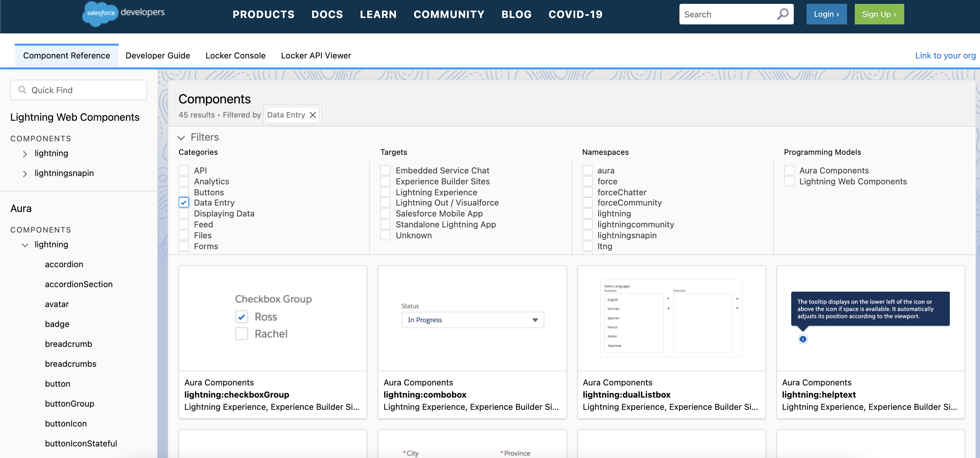The image size is (980, 458).
Task: Check the API category checkbox
Action: [x=184, y=171]
